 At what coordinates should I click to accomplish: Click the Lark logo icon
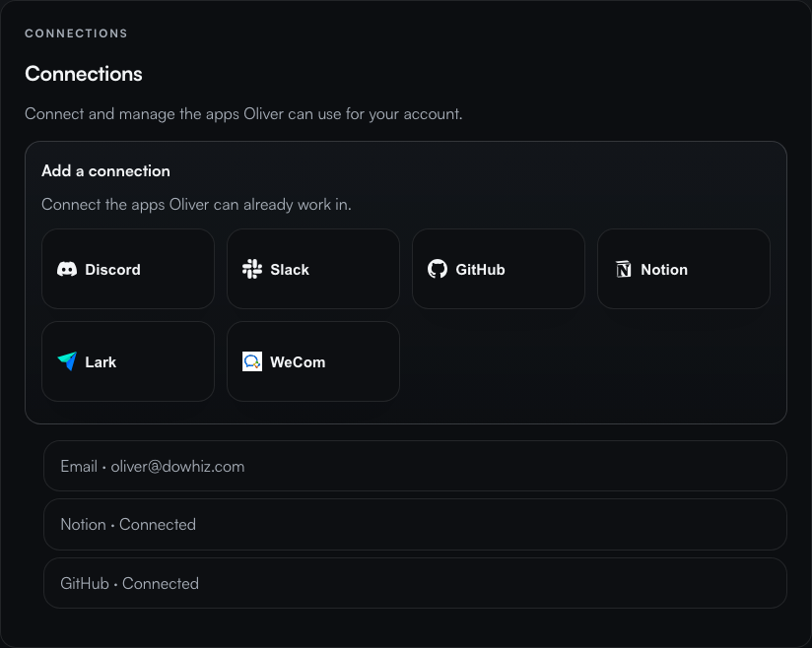[67, 361]
